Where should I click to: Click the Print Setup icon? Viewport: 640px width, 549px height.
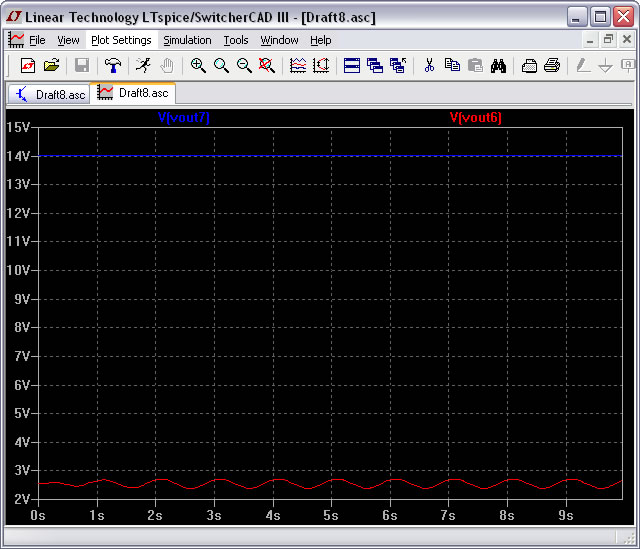pos(529,65)
